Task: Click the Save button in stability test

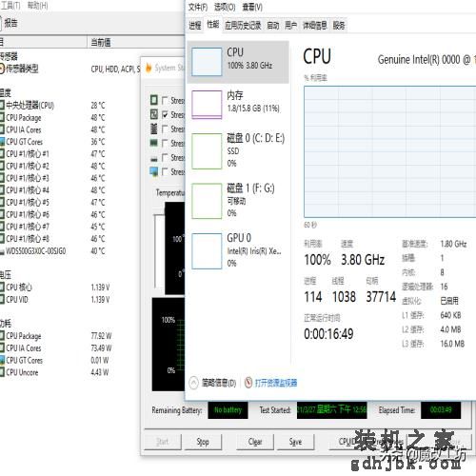Action: click(x=295, y=442)
